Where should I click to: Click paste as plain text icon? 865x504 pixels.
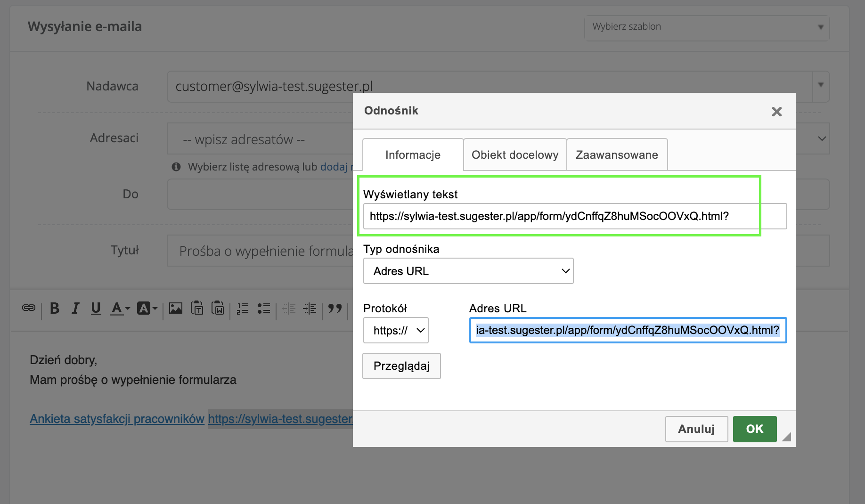197,309
